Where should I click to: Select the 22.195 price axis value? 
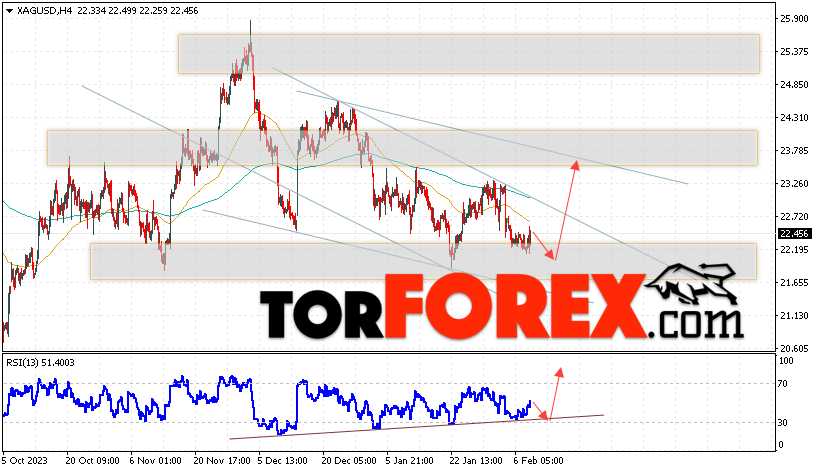[x=794, y=250]
